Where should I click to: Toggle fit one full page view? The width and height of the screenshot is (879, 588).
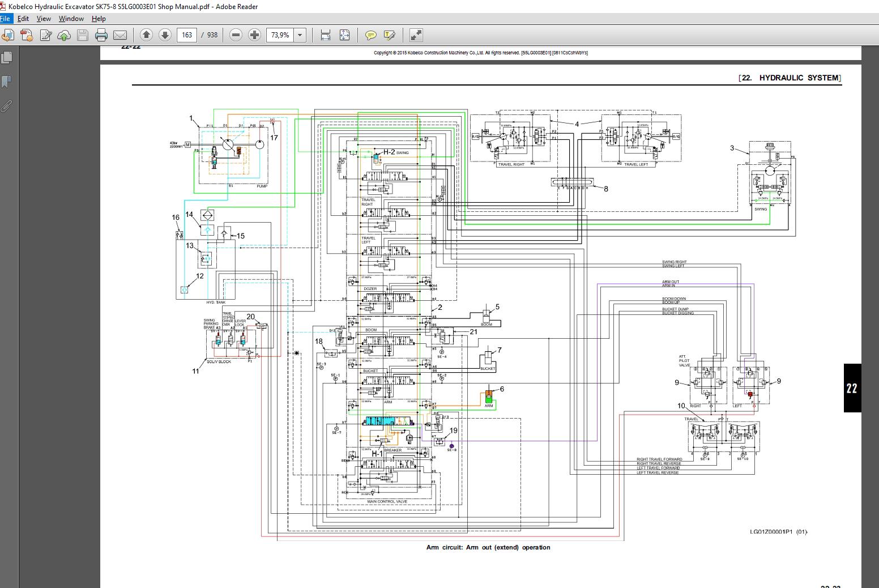(x=344, y=35)
